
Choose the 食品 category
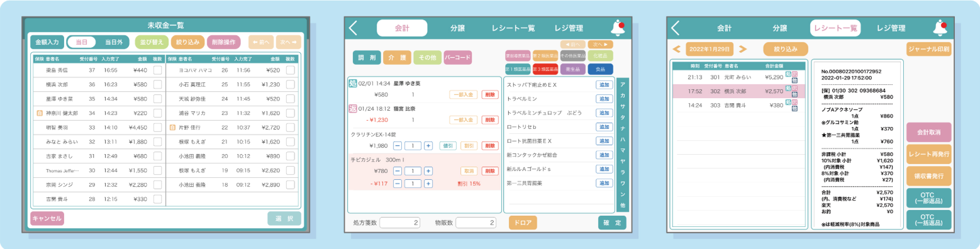(x=600, y=69)
